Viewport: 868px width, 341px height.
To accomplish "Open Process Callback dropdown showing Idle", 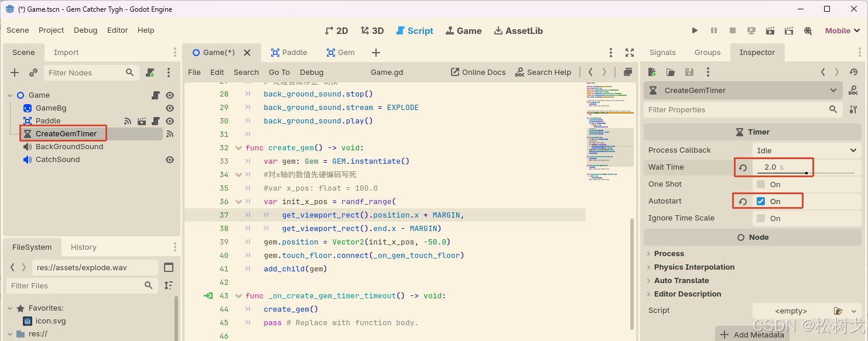I will point(807,150).
